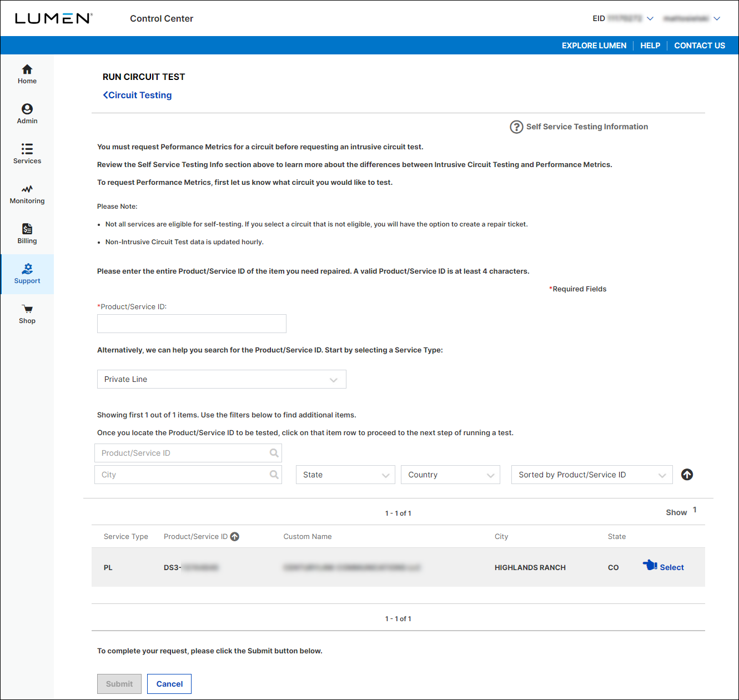The height and width of the screenshot is (700, 739).
Task: Click the CO state cell
Action: pos(614,567)
